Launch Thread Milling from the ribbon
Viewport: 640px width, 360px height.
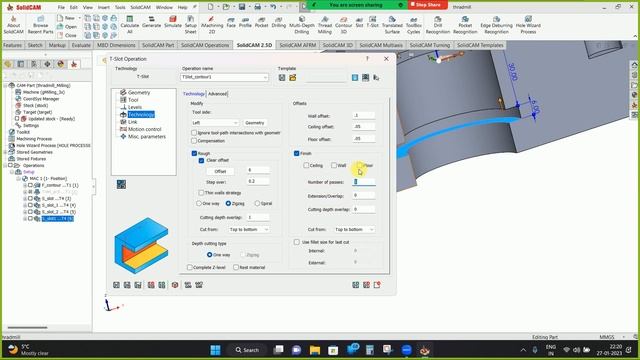(324, 25)
